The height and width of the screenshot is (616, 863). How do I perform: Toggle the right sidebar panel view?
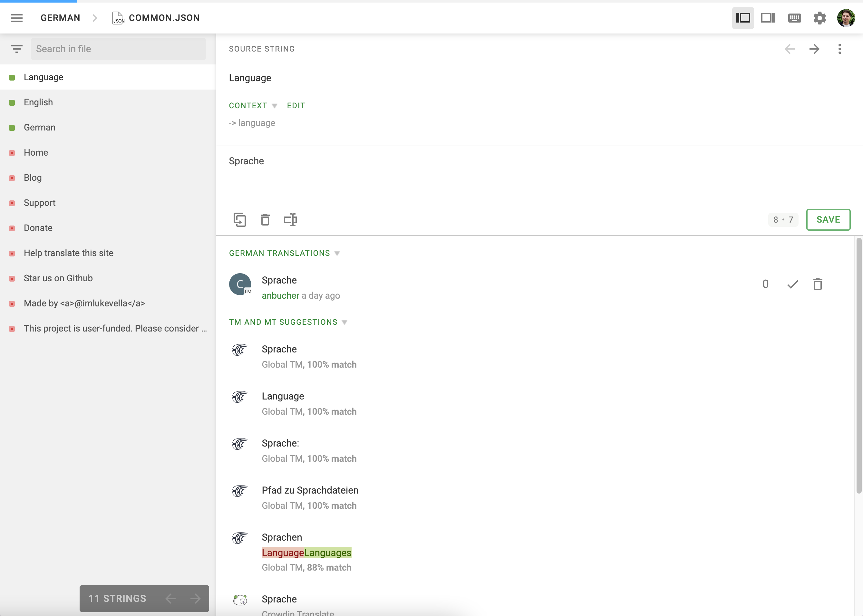click(768, 18)
